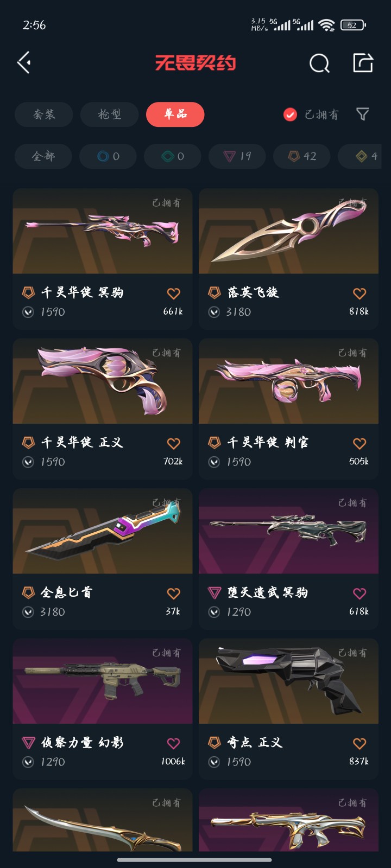Favorite 千灵华绽 冥驹 with heart icon

point(173,293)
